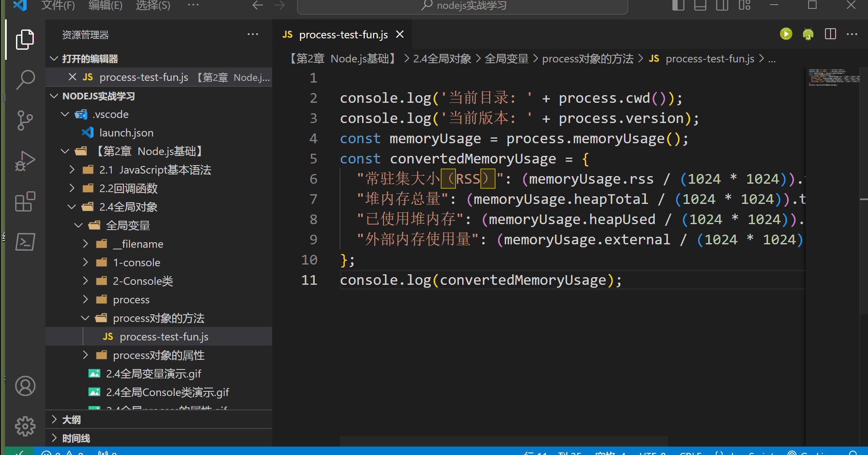Open the terminal panel icon in activity bar
868x455 pixels.
25,241
